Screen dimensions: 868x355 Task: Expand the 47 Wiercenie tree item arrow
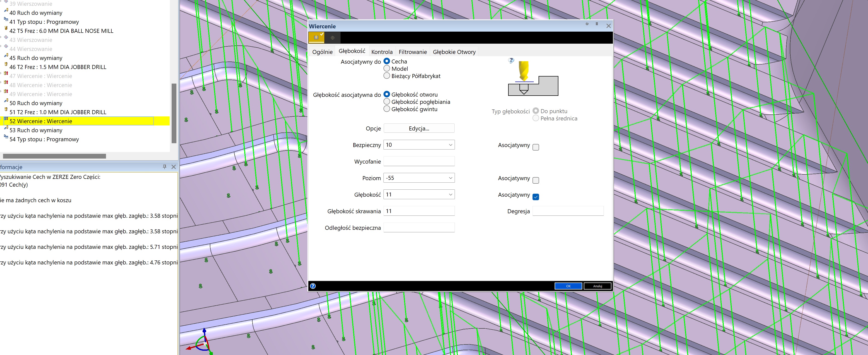coord(1,73)
